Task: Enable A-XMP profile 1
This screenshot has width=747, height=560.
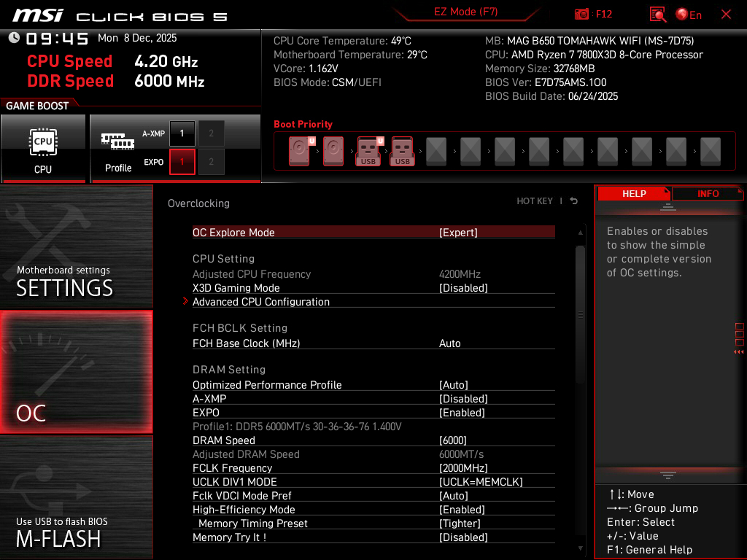Action: [x=182, y=133]
